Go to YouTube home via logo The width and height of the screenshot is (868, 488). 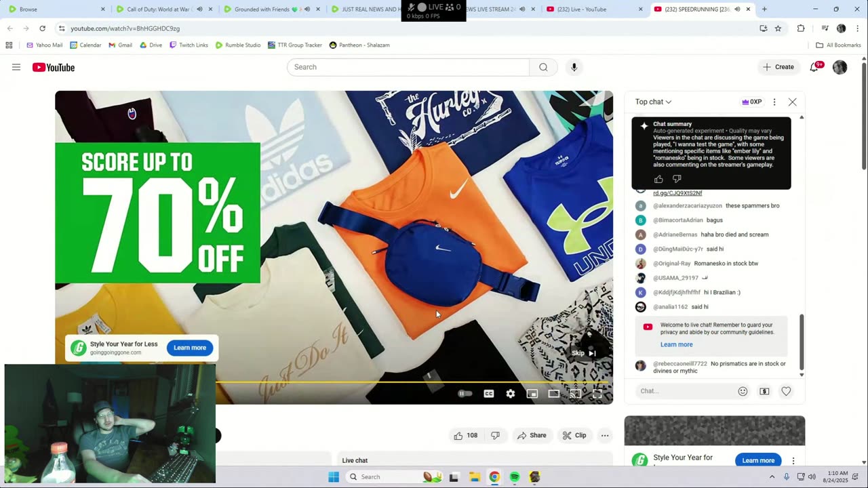pos(54,67)
